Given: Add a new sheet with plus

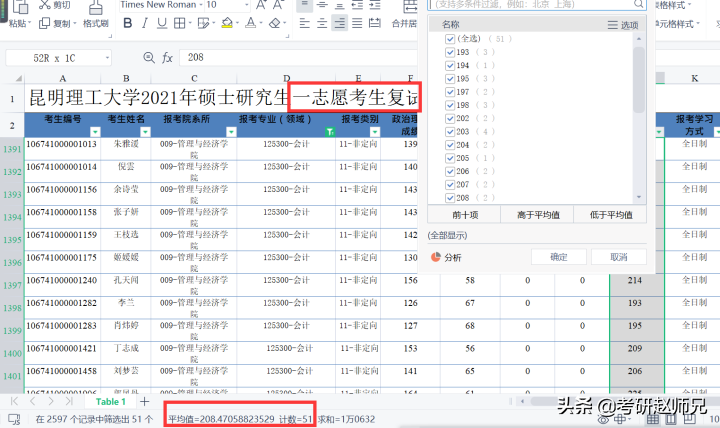Looking at the screenshot, I should coord(145,402).
